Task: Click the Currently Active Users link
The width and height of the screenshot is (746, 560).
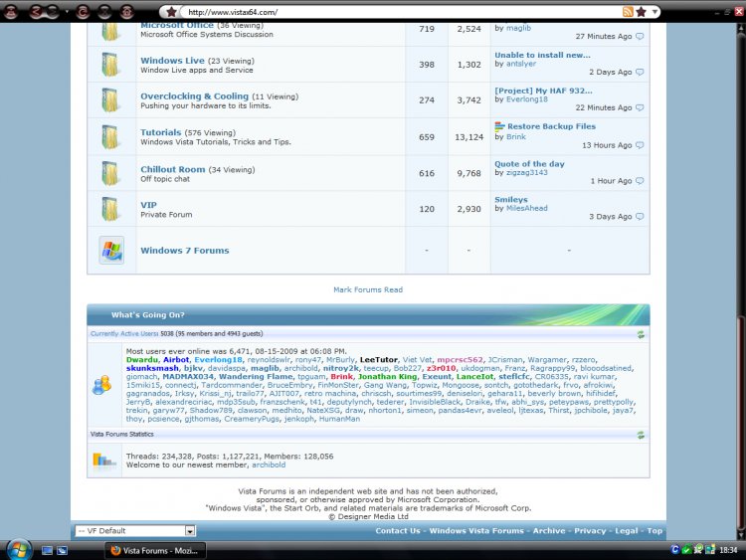Action: (124, 334)
